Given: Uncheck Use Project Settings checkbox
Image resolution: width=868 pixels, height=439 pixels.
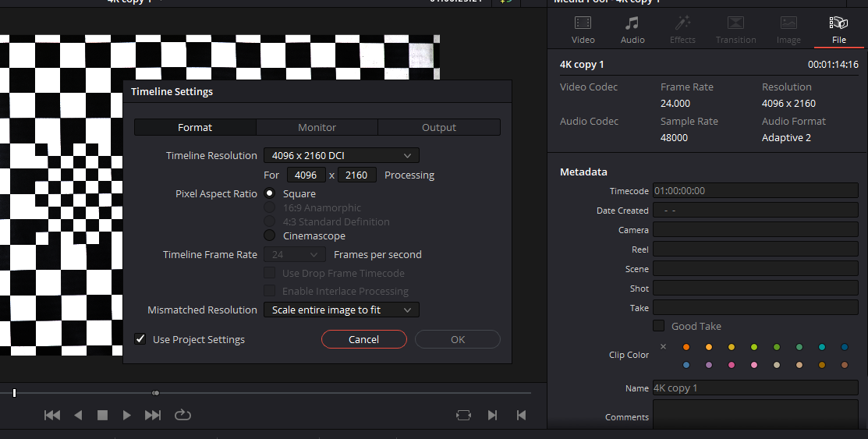Looking at the screenshot, I should [140, 339].
